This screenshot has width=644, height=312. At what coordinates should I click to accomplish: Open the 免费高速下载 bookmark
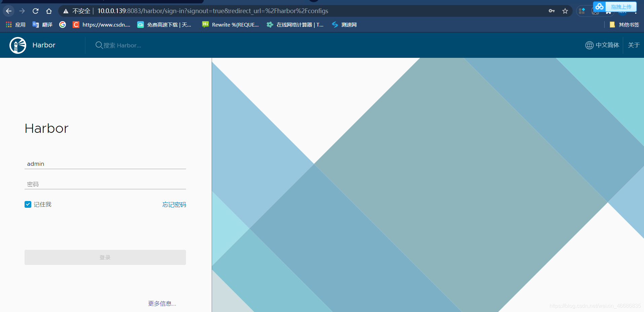[x=164, y=25]
